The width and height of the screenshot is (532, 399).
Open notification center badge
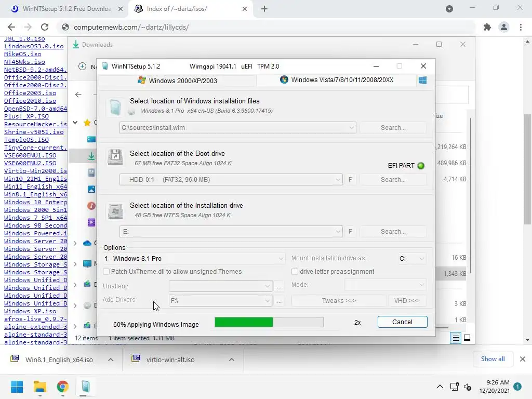coord(517,387)
